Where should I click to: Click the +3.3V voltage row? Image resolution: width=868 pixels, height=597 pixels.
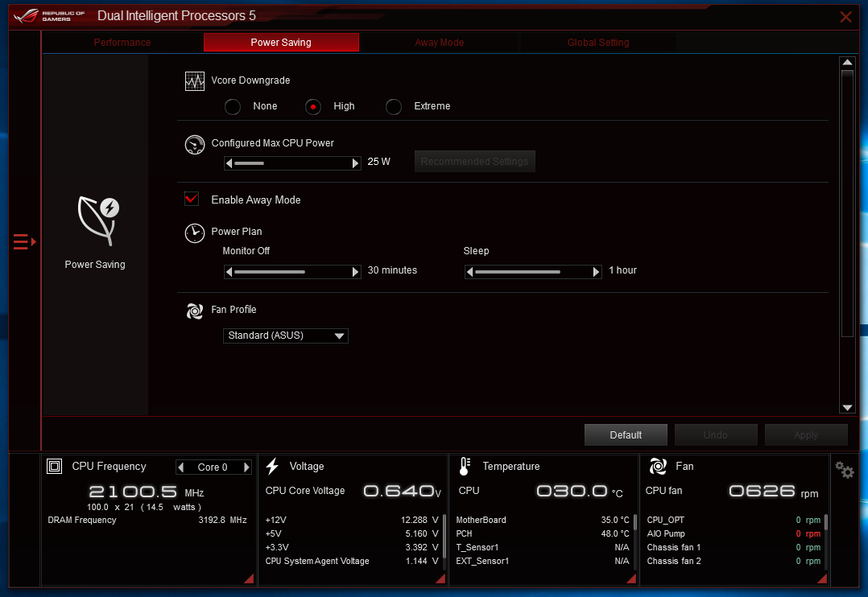coord(352,548)
